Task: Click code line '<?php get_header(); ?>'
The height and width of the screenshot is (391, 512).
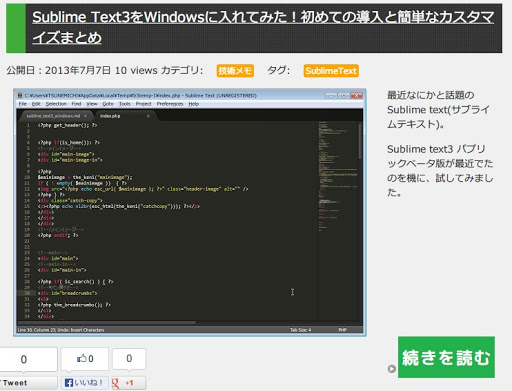Action: [x=67, y=125]
